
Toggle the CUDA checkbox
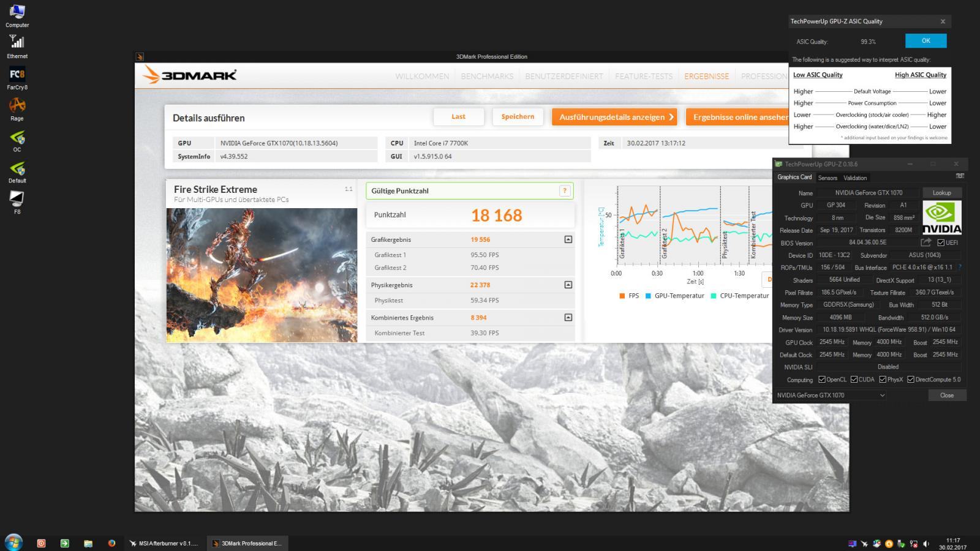[x=854, y=380]
